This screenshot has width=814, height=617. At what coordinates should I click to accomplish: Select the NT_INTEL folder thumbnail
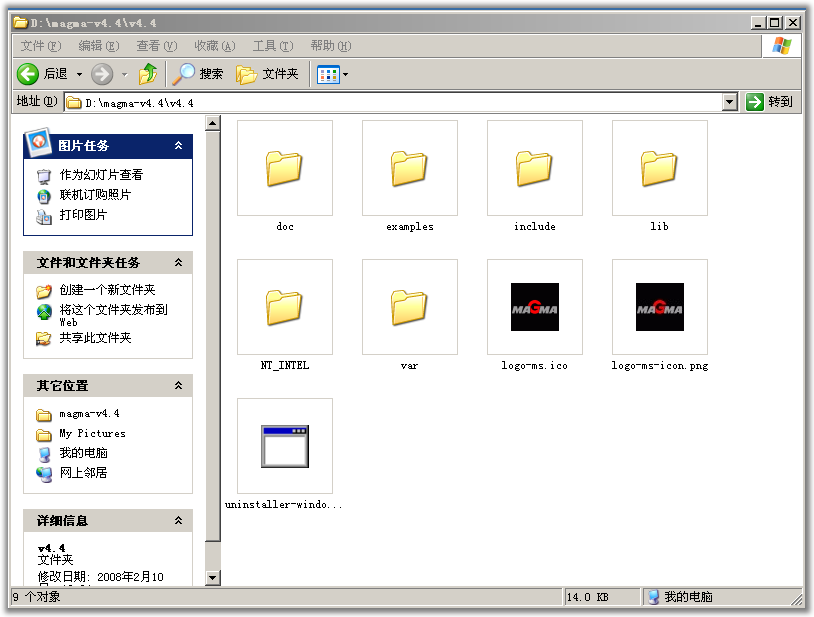[x=284, y=307]
